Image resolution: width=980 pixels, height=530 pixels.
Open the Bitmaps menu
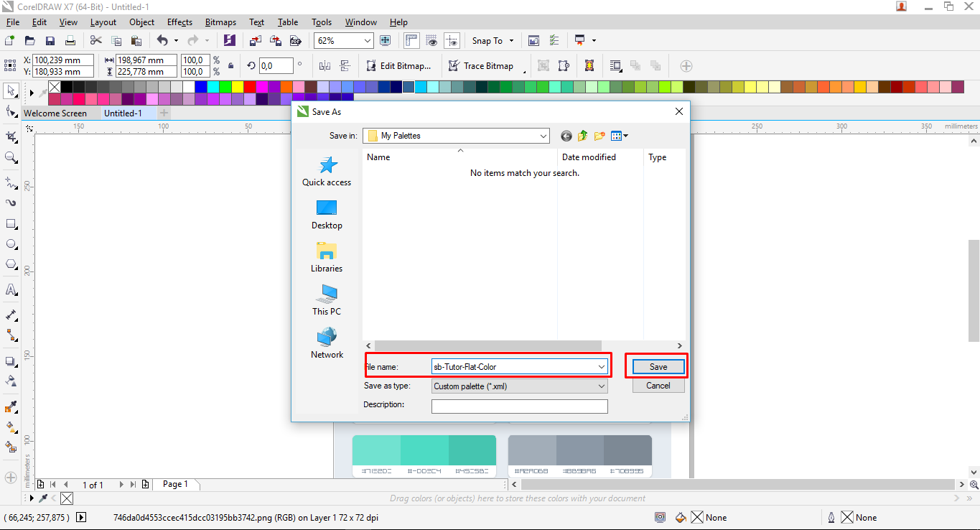coord(220,22)
